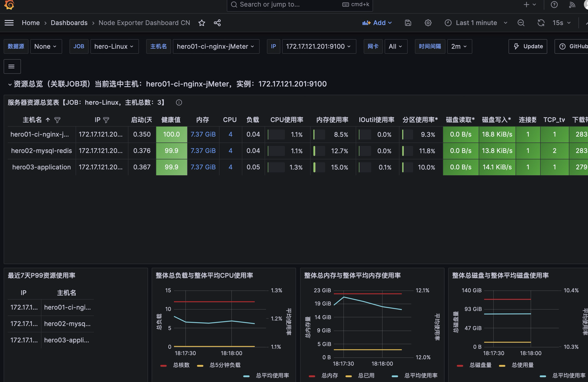The height and width of the screenshot is (382, 588).
Task: Click hero02-mysql-redis hostname cell
Action: [41, 151]
